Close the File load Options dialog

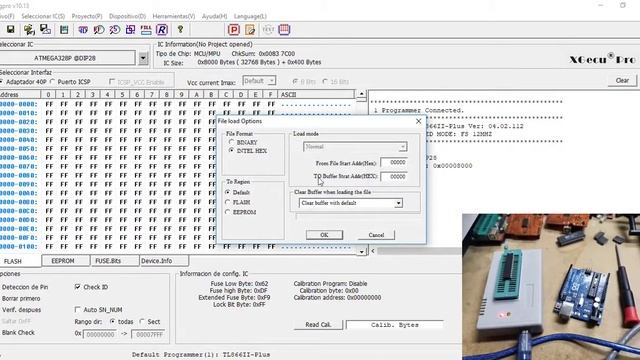click(418, 121)
